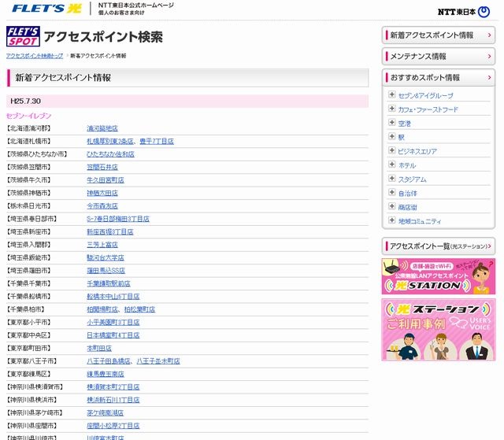Open the store link in 北海道浦河郡 row

click(x=102, y=128)
